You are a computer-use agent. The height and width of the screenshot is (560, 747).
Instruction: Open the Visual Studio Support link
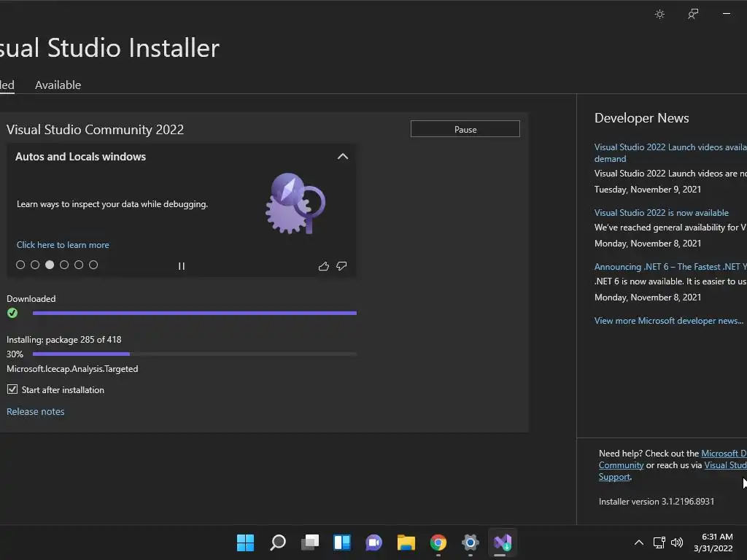[725, 465]
